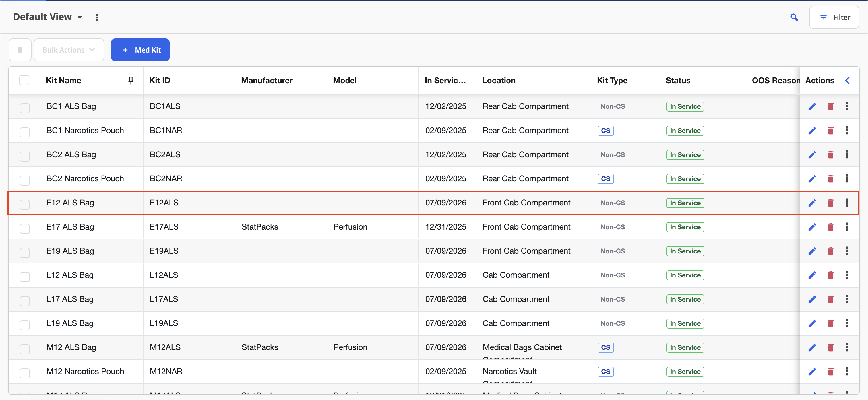
Task: Select the E17 ALS Bag row checkbox
Action: click(25, 228)
